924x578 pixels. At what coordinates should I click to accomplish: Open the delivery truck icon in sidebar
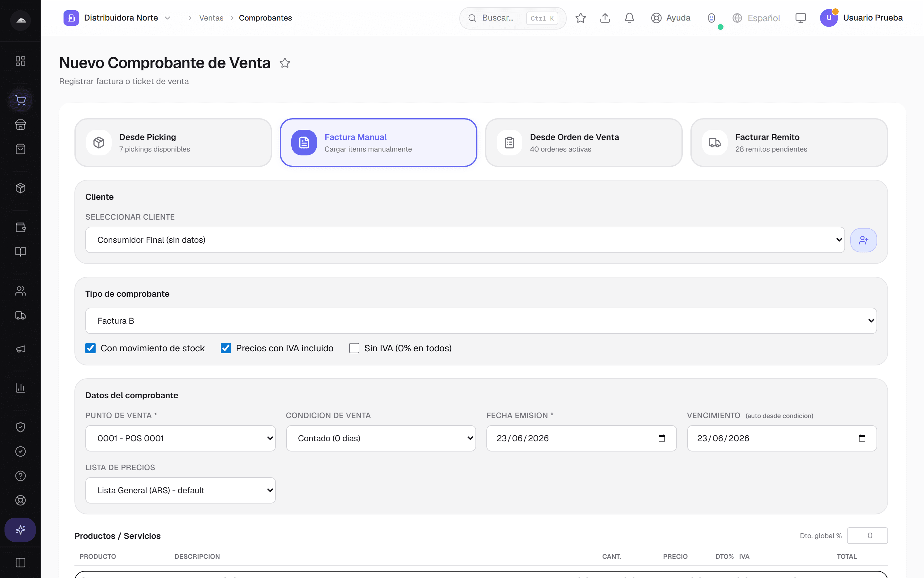[20, 315]
